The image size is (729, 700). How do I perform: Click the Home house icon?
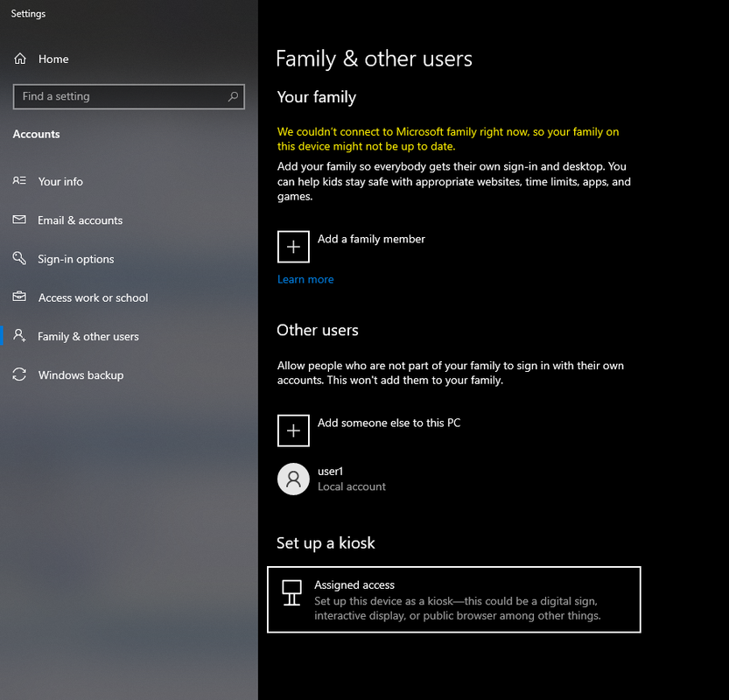(20, 59)
